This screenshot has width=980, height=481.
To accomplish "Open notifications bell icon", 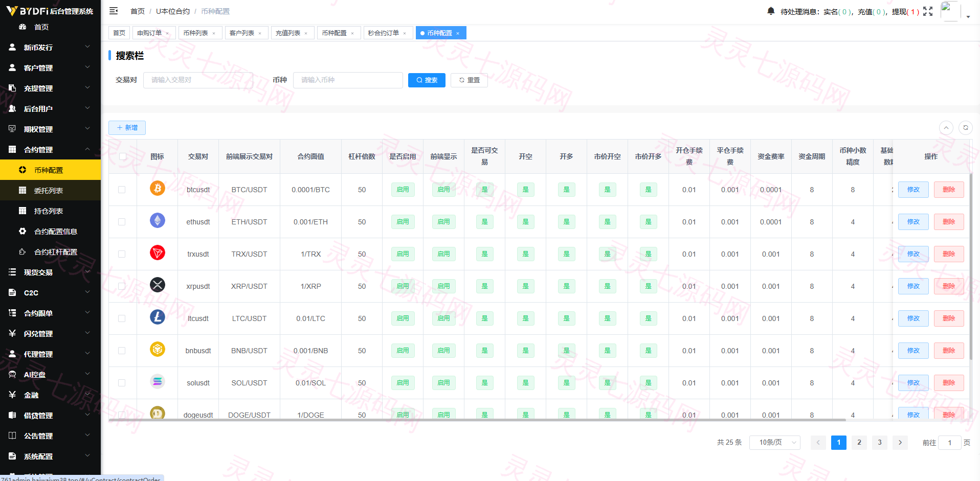I will tap(771, 11).
